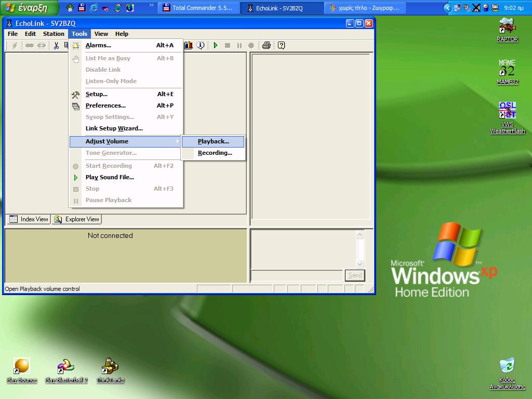Click the Internet Explorer quick launch icon
The image size is (532, 399).
[x=94, y=8]
